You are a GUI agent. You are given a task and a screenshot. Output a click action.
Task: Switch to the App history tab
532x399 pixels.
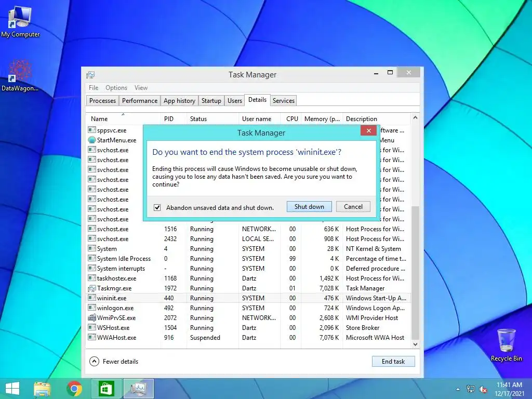(179, 100)
